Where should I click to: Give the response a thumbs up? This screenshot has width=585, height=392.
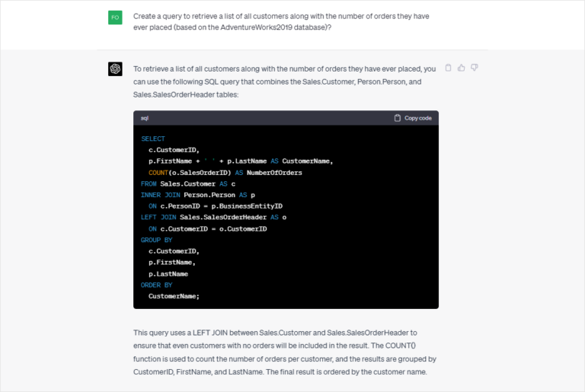[462, 68]
